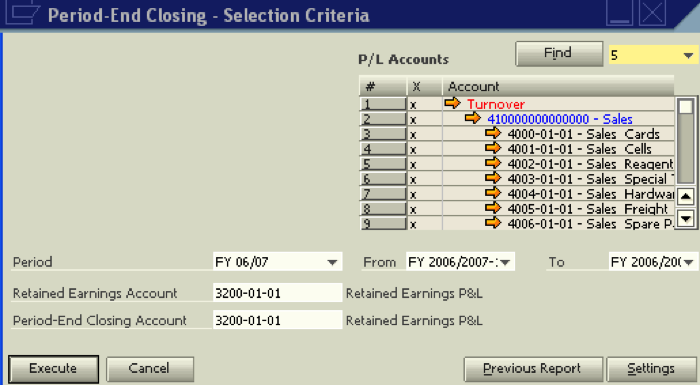Image resolution: width=700 pixels, height=385 pixels.
Task: Select row header number 4
Action: pos(383,149)
